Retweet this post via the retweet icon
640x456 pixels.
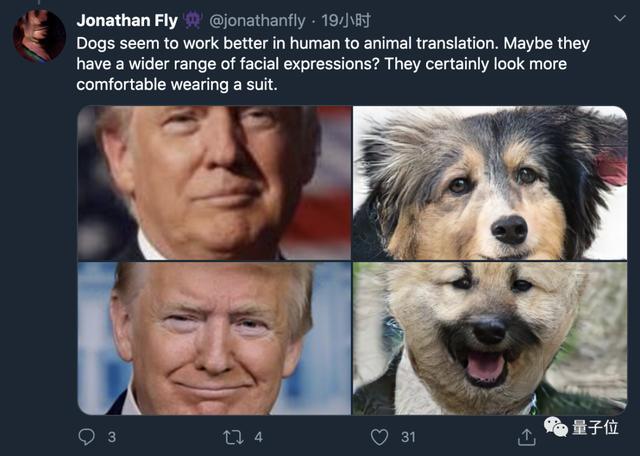pos(230,437)
